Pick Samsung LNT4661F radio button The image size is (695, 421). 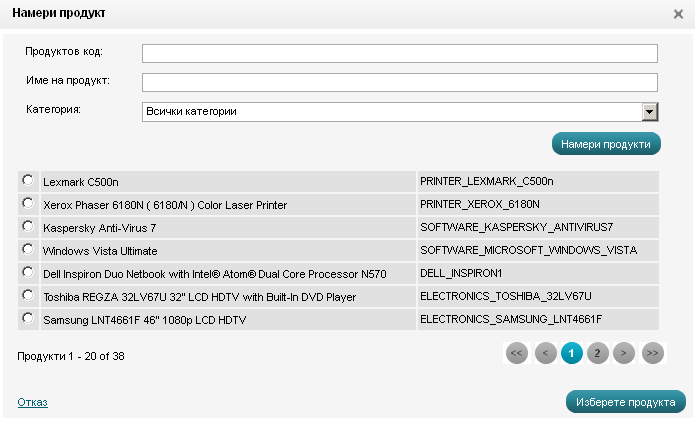(27, 318)
